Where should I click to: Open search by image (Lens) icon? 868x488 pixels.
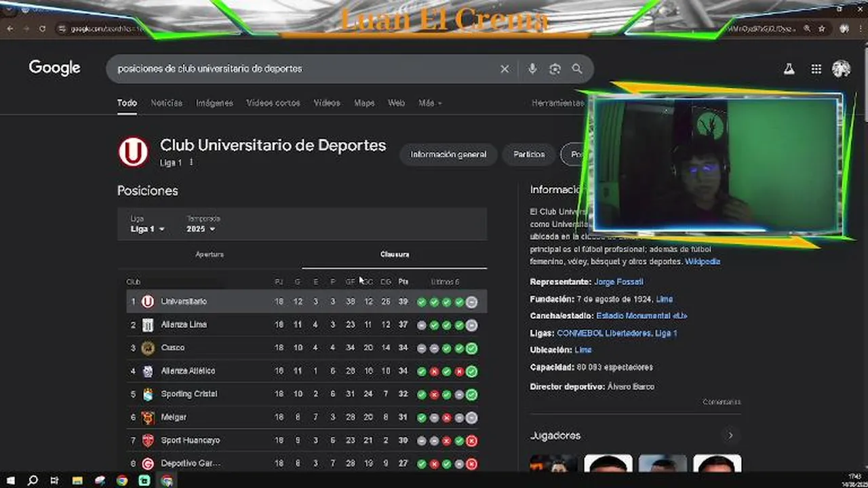(x=555, y=68)
